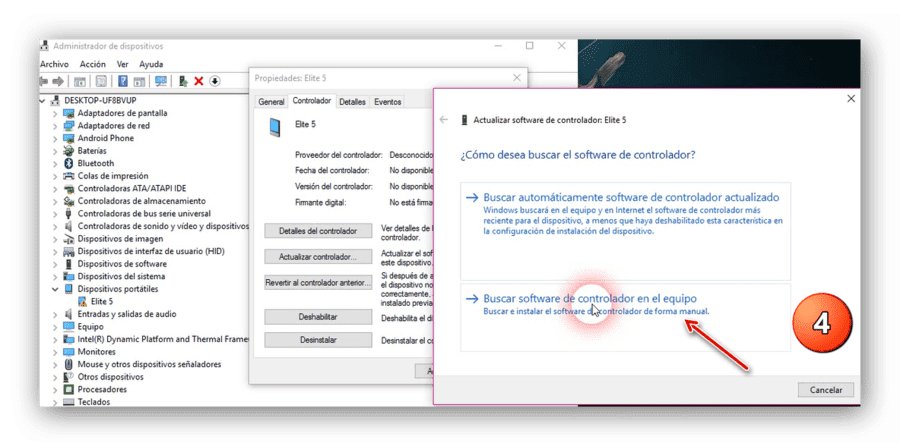Choose Buscar software de controlador en el equipo
Image resolution: width=900 pixels, height=446 pixels.
point(625,317)
